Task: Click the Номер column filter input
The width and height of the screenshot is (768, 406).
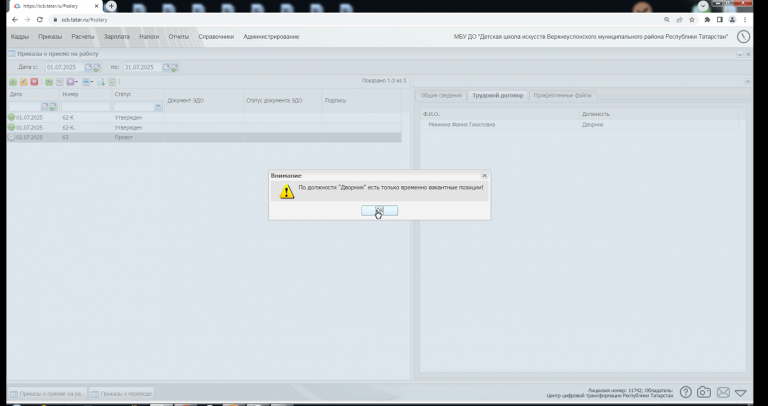Action: (x=86, y=106)
